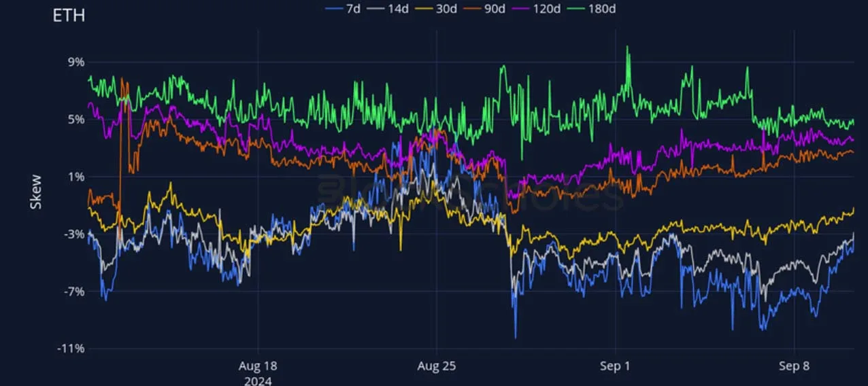The image size is (868, 386).
Task: Toggle the 120d legend entry
Action: 537,9
